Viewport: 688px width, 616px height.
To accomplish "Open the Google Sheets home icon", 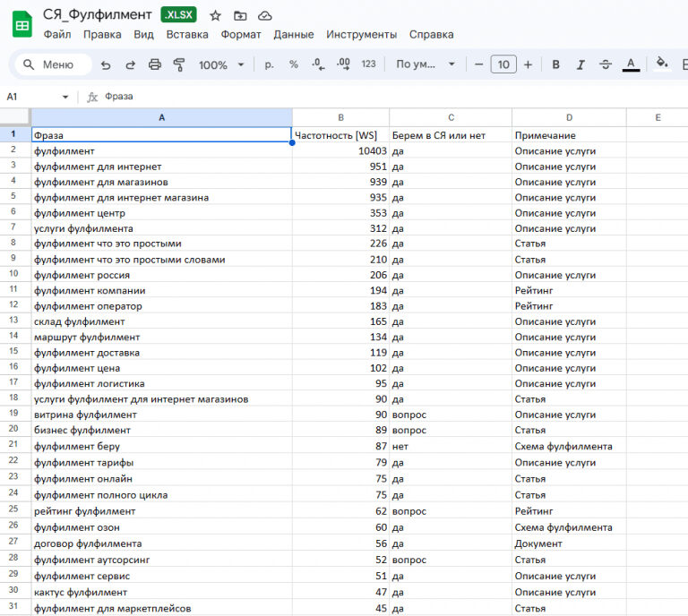I will 21,25.
